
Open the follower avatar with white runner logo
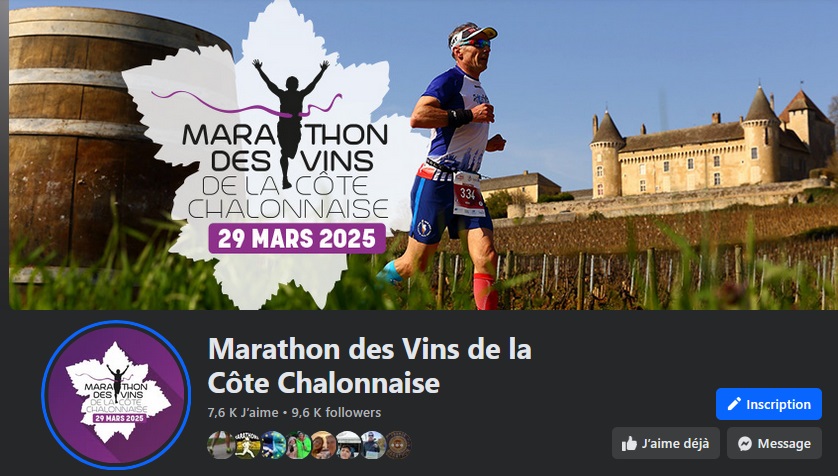pos(247,444)
